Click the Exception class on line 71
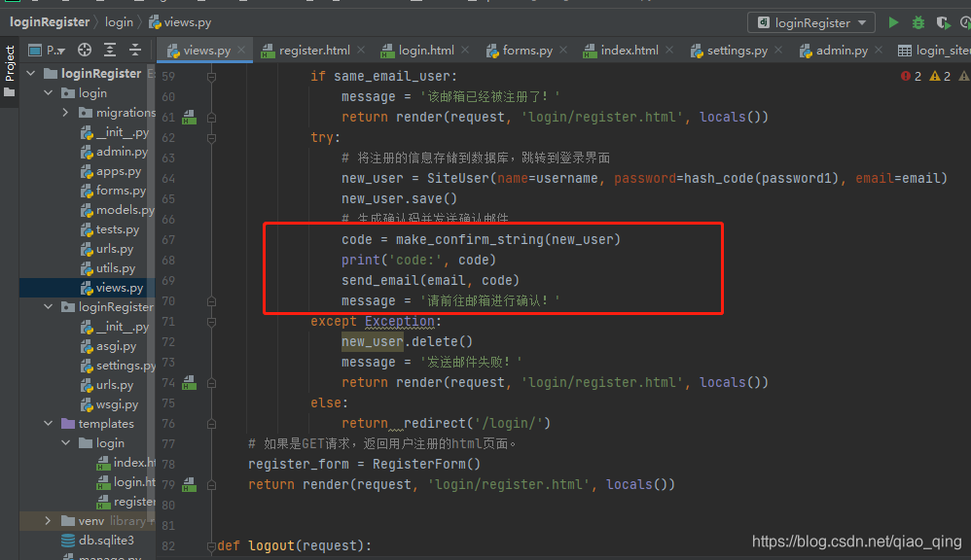Viewport: 971px width, 560px height. [x=400, y=321]
